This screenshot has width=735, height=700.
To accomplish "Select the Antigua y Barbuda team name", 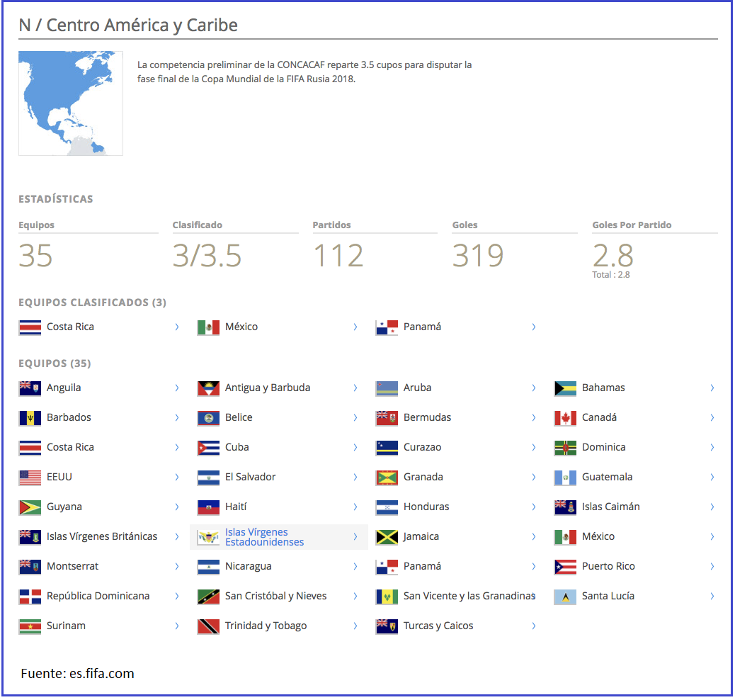I will 268,388.
